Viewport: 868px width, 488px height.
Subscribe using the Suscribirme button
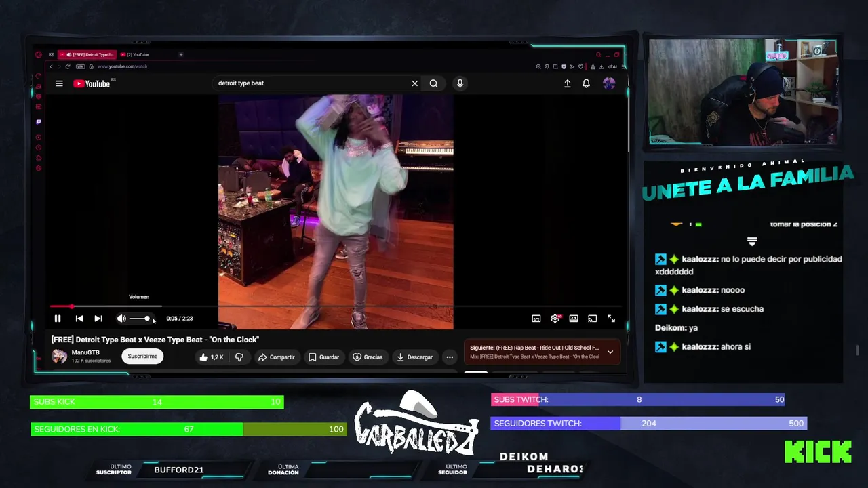click(x=142, y=357)
